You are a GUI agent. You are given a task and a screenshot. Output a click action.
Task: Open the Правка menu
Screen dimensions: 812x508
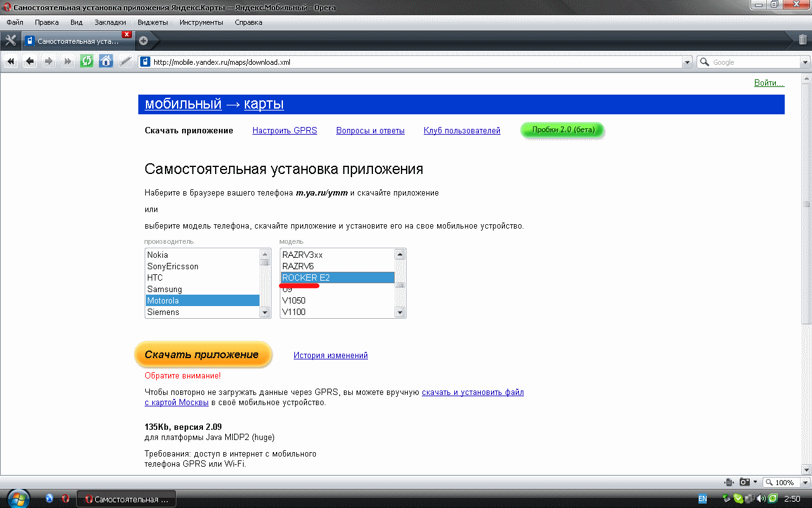(47, 22)
